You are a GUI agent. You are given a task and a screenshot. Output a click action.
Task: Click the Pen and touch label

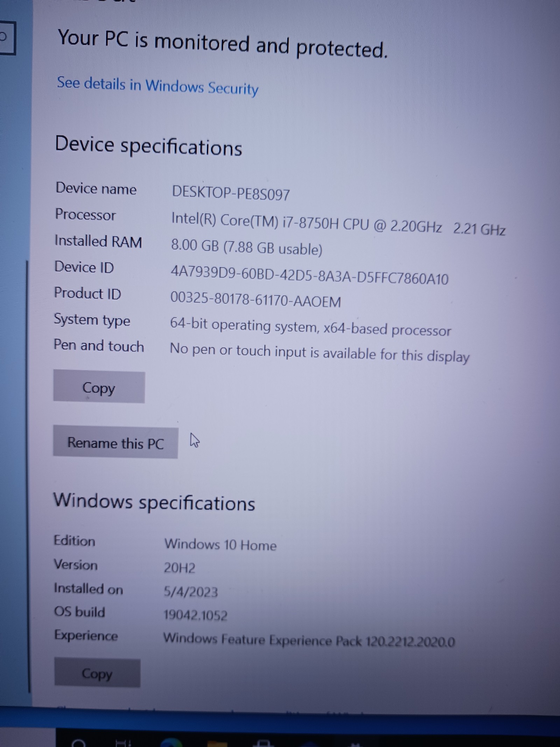99,345
